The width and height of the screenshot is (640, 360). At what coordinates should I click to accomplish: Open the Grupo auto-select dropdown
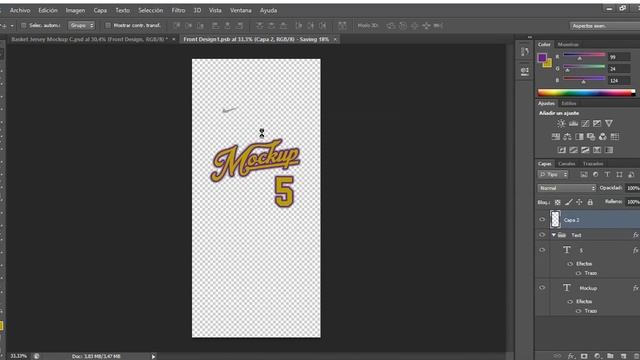coord(82,25)
